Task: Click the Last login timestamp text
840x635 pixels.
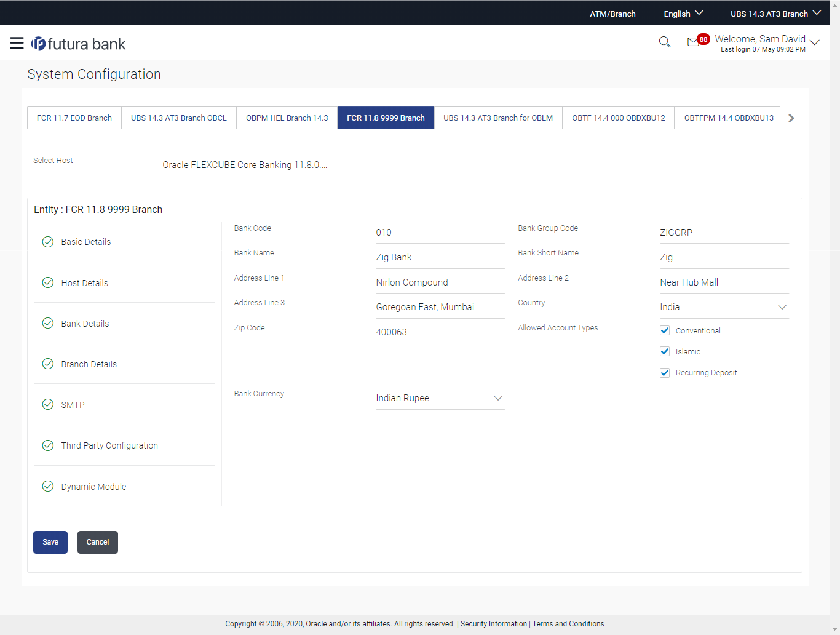Action: (x=763, y=50)
